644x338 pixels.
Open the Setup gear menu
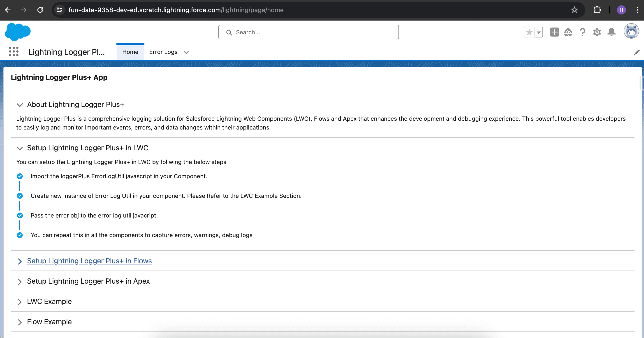[x=597, y=32]
